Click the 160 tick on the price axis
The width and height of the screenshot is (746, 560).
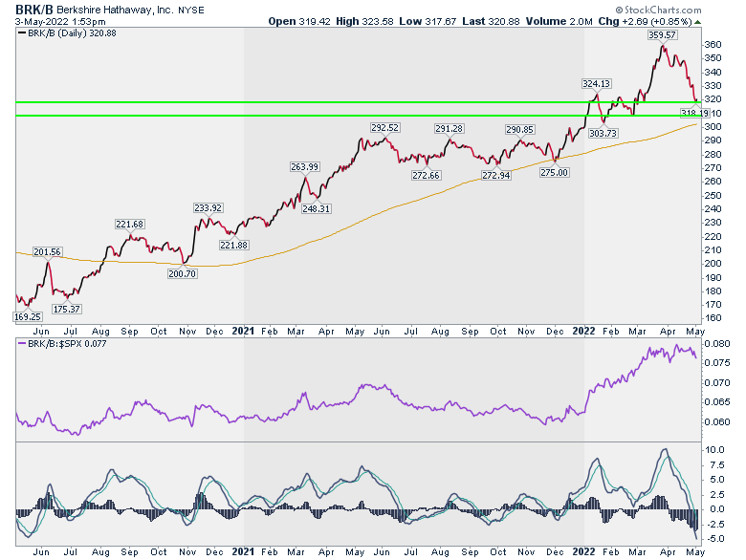(x=713, y=318)
